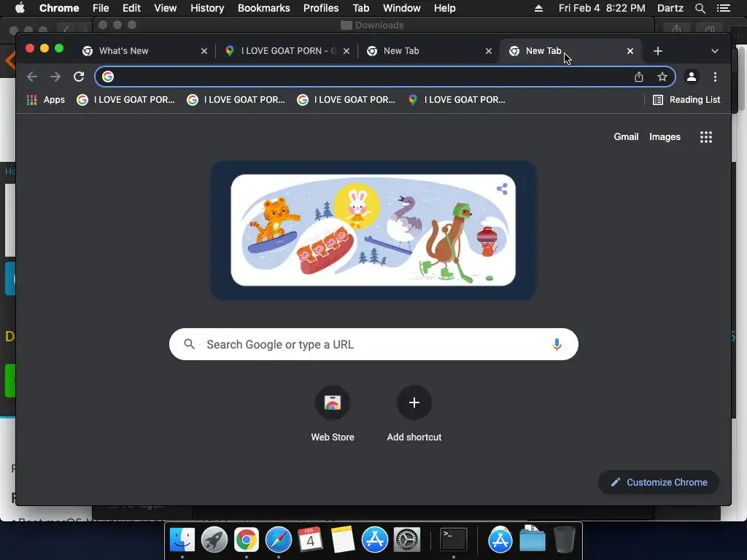Open the Web Store shortcut

333,414
